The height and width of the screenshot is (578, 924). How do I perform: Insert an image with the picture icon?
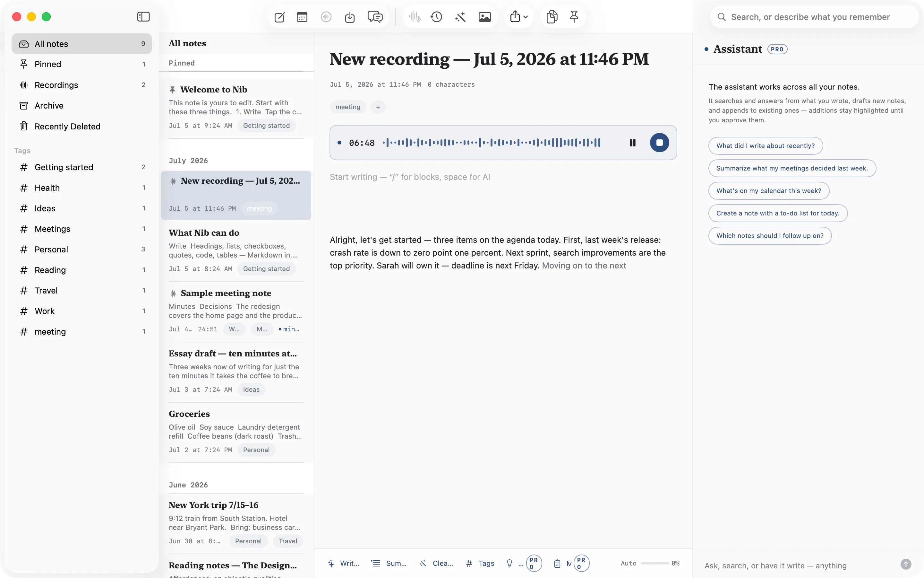click(x=485, y=17)
